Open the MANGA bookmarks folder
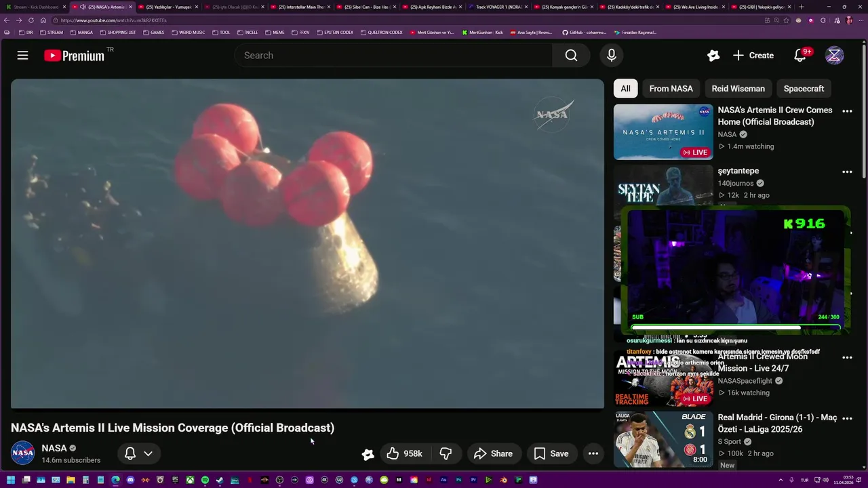 81,32
